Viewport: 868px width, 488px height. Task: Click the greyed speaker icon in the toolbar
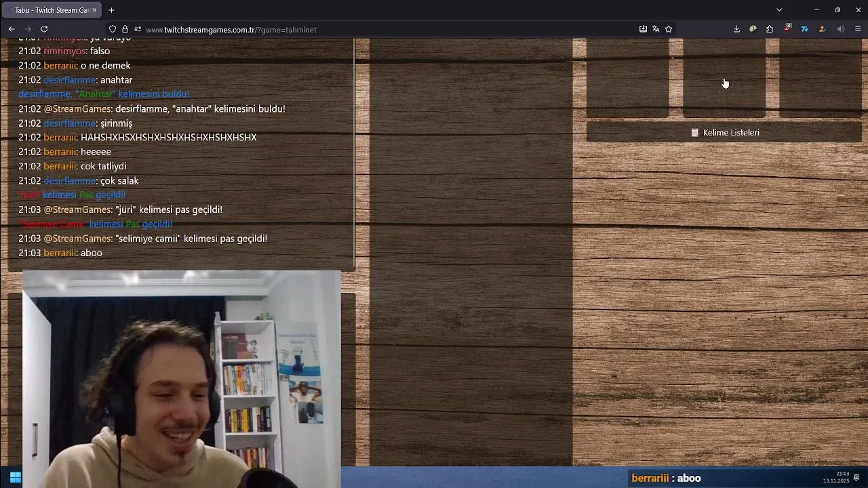[841, 29]
